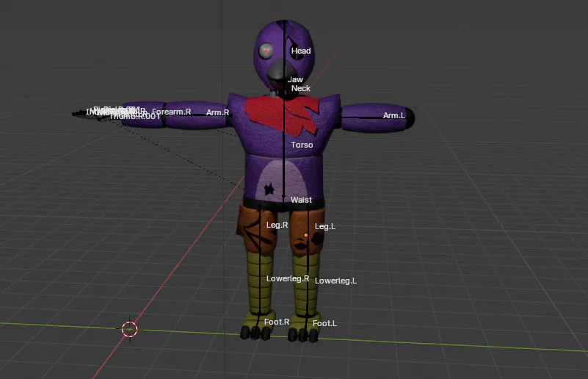
Task: Select the Waist bone label
Action: tap(301, 200)
